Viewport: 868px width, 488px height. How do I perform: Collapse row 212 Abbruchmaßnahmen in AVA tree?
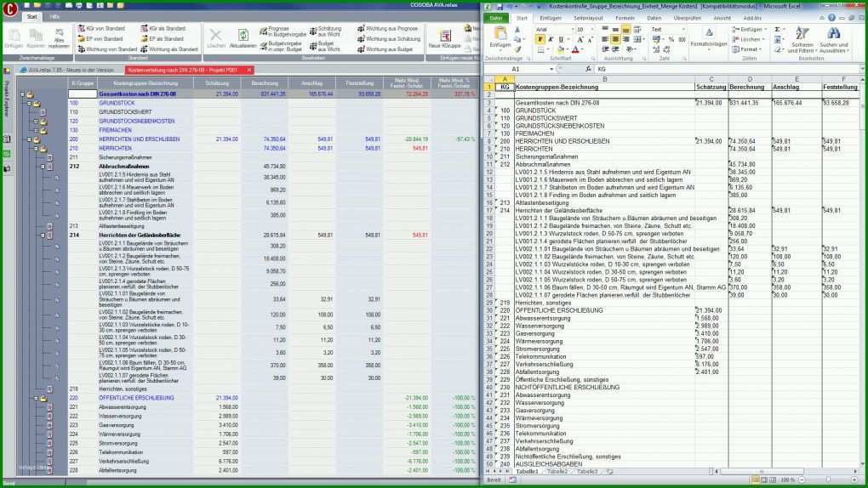(42, 167)
